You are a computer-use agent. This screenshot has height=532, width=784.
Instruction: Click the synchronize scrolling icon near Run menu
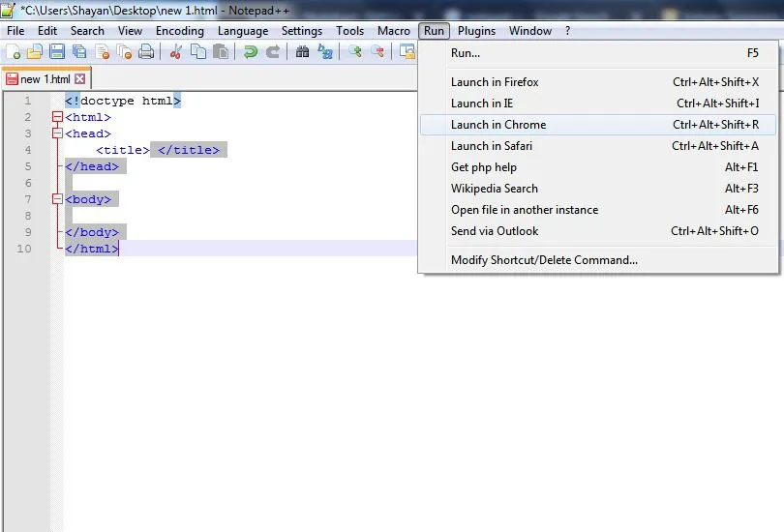[407, 51]
